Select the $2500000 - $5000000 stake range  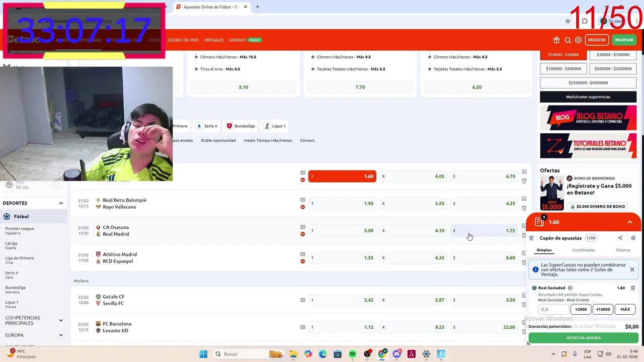click(x=588, y=82)
